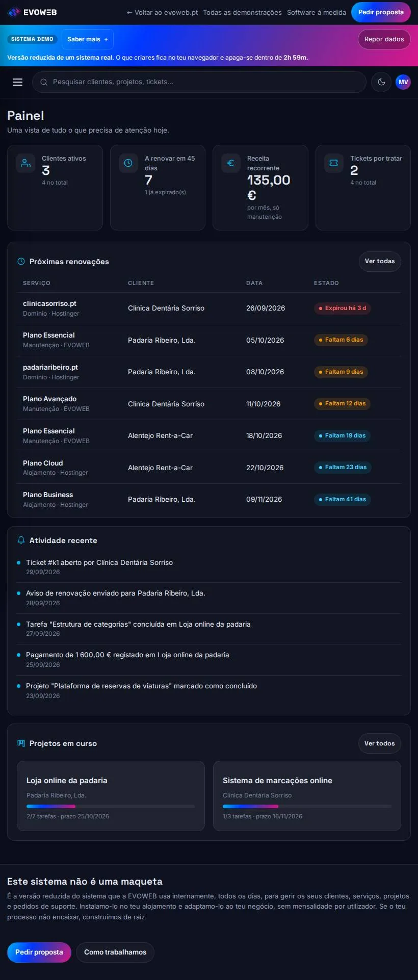Click the Loja online da padaria progress bar
418x980 pixels.
click(x=111, y=806)
